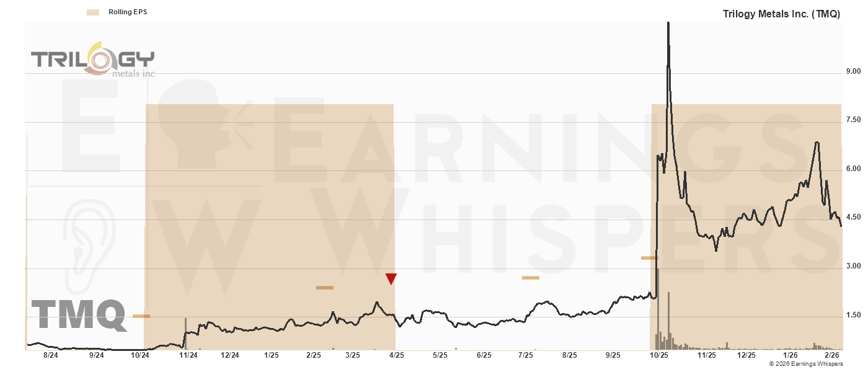
Task: Click the 11/24 date axis label
Action: pyautogui.click(x=188, y=355)
